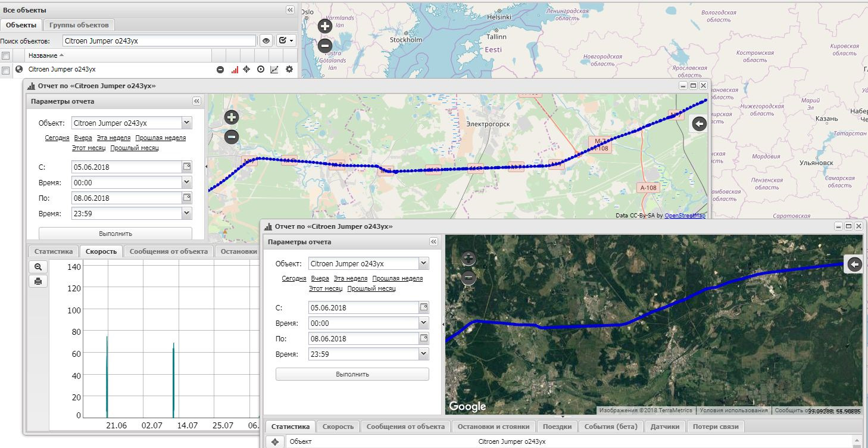Screen dimensions: 868x448
Task: Open 'Датчики' tab in front report window
Action: tap(665, 427)
